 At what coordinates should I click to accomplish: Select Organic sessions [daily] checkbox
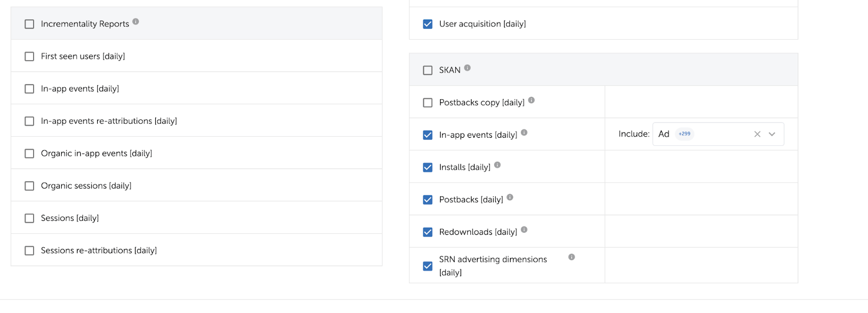(x=29, y=186)
